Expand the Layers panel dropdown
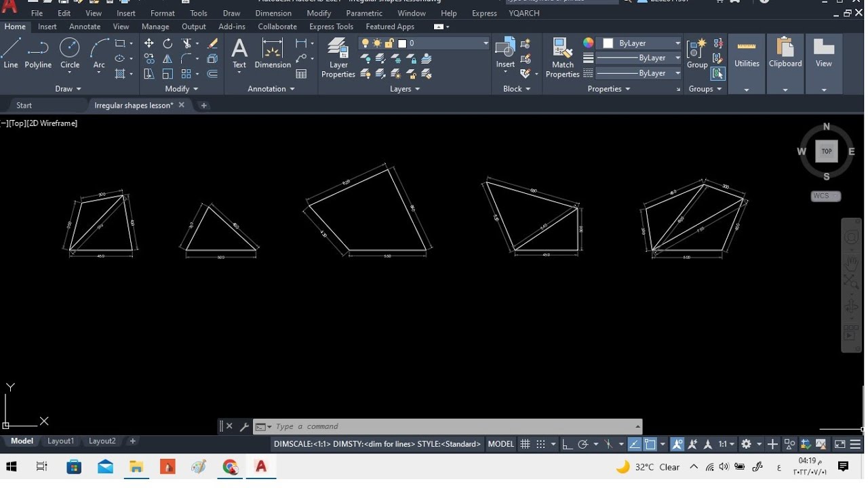Image resolution: width=868 pixels, height=488 pixels. click(x=405, y=89)
